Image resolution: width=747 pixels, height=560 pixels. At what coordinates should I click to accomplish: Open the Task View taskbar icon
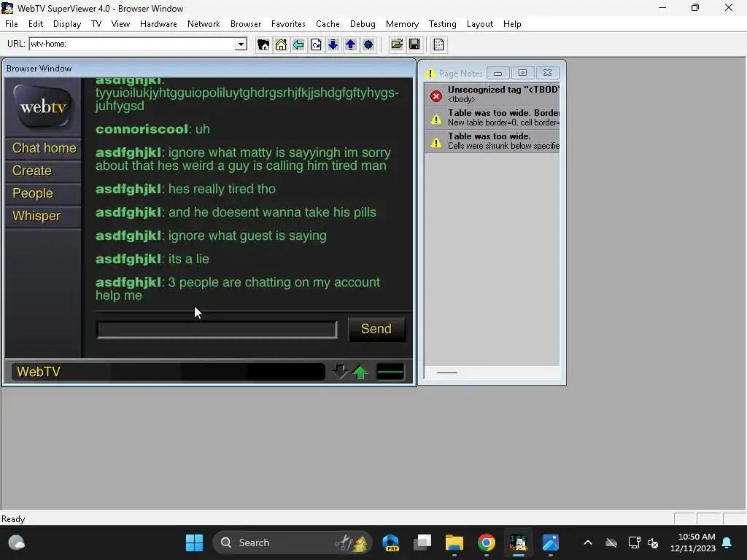coord(422,542)
